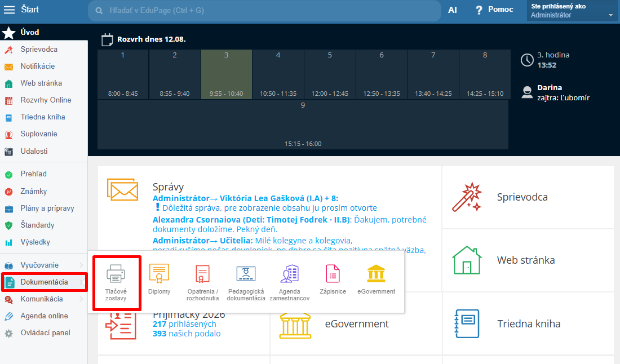The height and width of the screenshot is (364, 620).
Task: Click the Výsledky bar chart icon
Action: [8, 242]
